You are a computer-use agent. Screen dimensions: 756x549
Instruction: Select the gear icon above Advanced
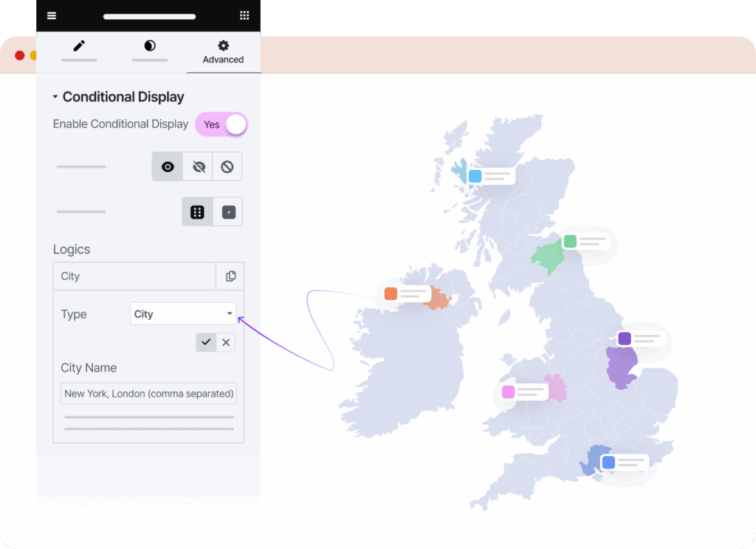[x=223, y=46]
